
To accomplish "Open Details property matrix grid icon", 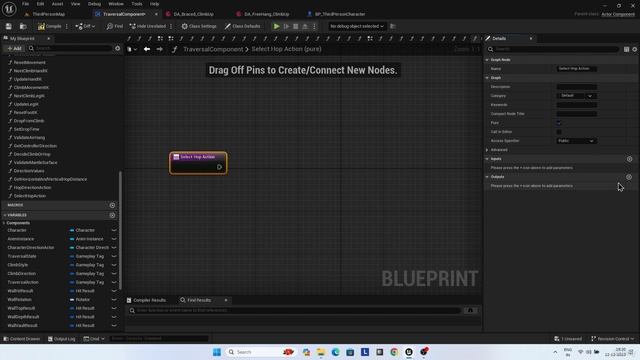I will (x=626, y=49).
